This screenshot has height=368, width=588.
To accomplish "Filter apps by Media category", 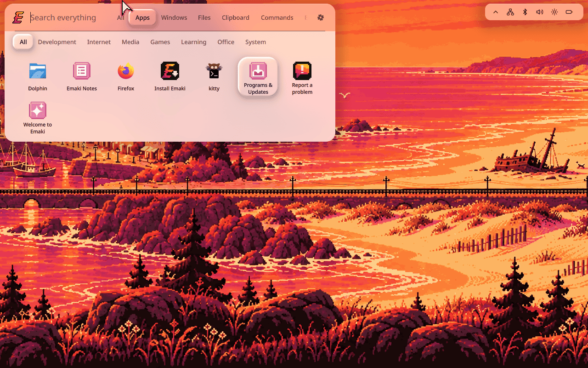I will coord(130,42).
